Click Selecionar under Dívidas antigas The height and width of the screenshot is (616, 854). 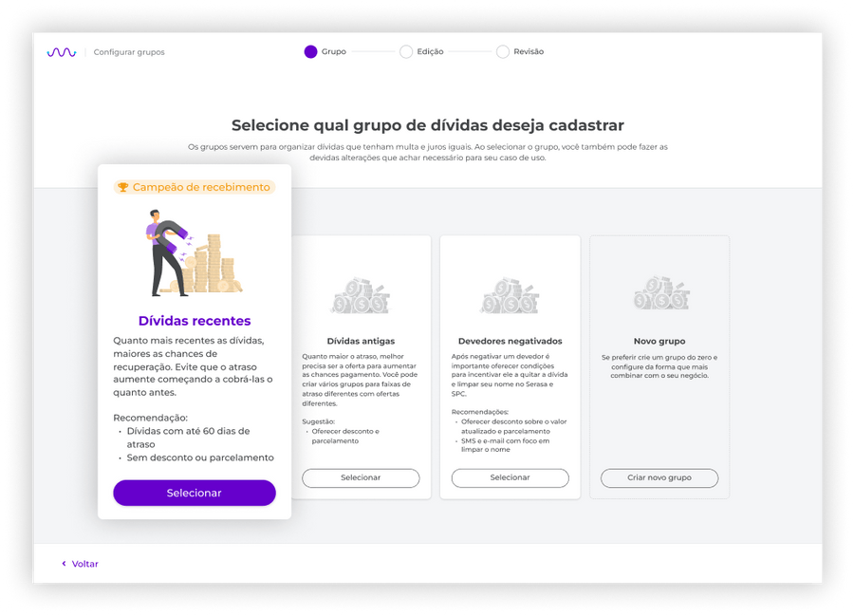[361, 477]
